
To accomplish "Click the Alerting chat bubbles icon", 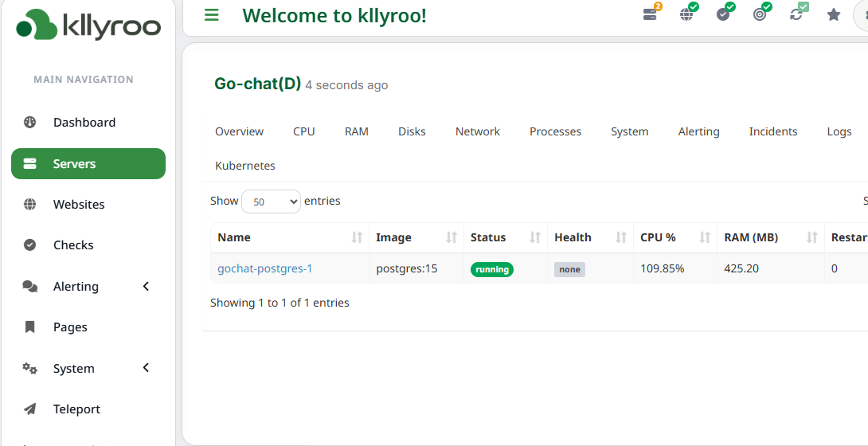I will click(30, 286).
